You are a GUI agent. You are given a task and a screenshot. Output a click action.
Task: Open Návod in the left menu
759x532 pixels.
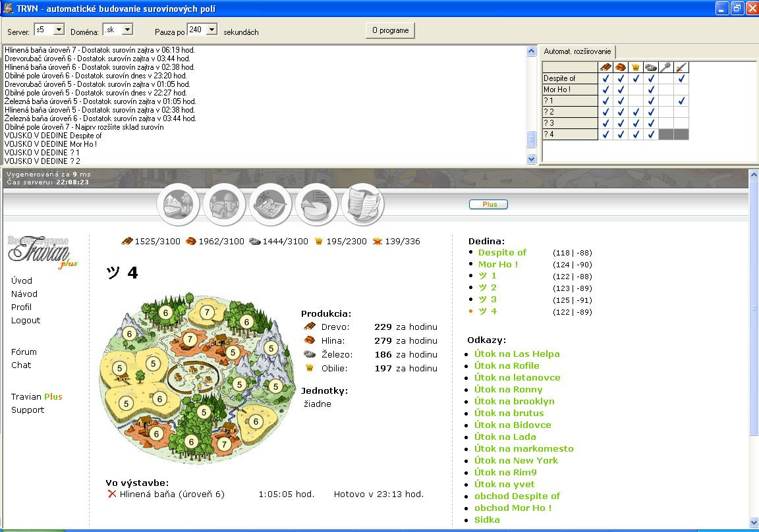pyautogui.click(x=24, y=294)
